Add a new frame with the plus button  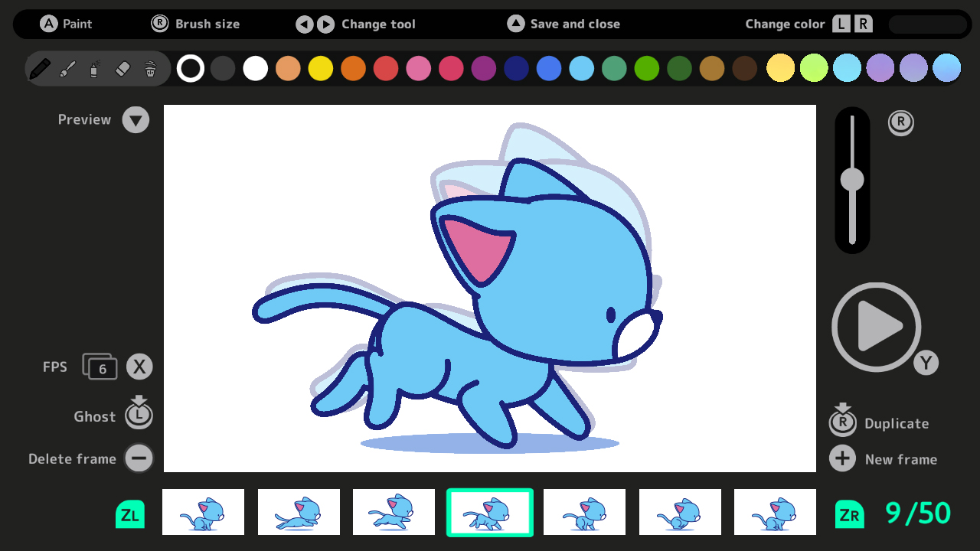point(842,458)
